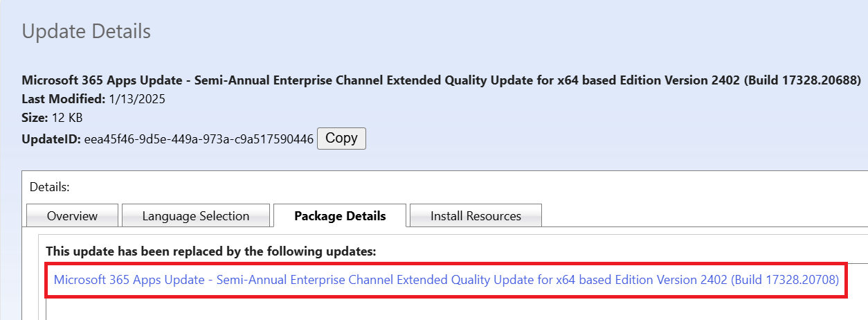Click the bold UpdateID label

coord(51,139)
